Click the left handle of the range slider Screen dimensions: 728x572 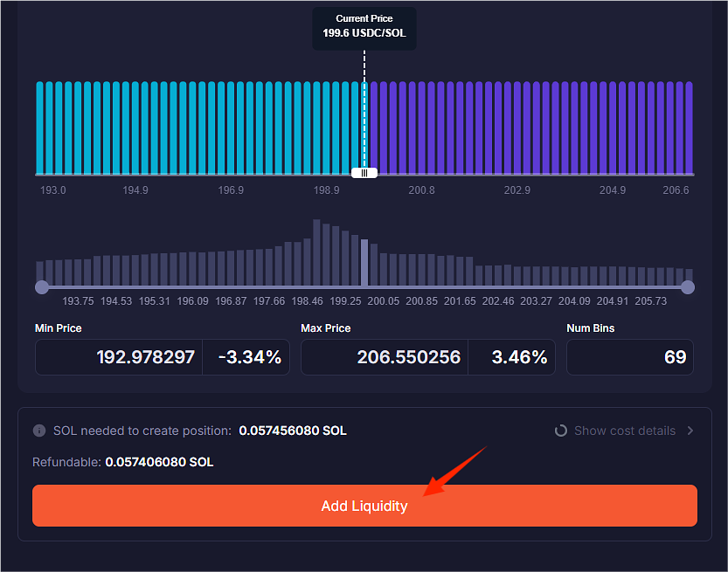41,287
